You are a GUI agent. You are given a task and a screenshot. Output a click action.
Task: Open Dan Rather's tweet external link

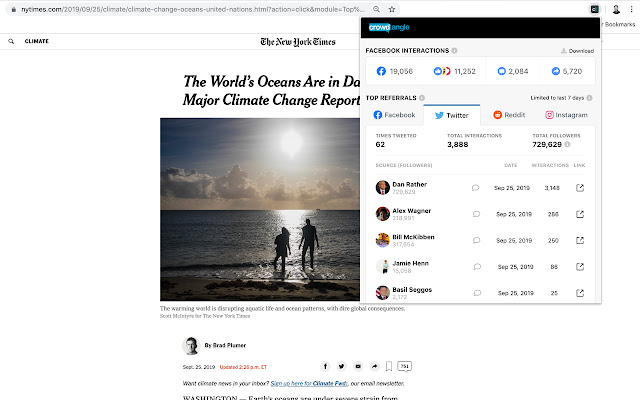tap(580, 187)
